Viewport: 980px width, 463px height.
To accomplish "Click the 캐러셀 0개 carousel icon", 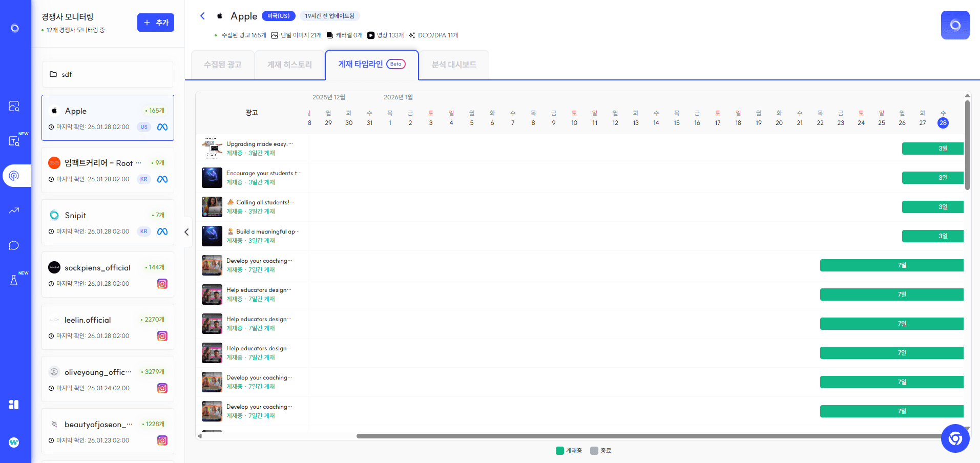I will tap(330, 35).
